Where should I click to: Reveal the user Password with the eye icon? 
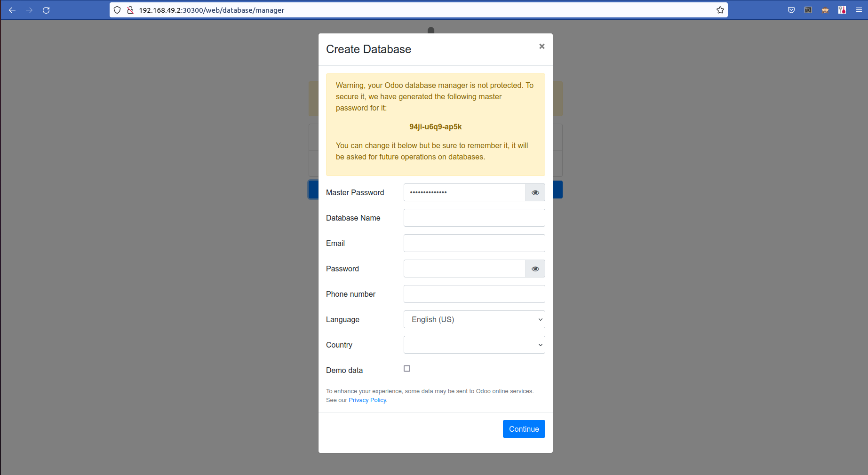(535, 269)
